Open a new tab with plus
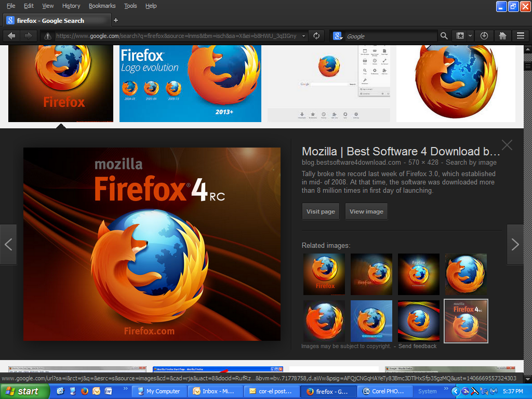 click(116, 20)
